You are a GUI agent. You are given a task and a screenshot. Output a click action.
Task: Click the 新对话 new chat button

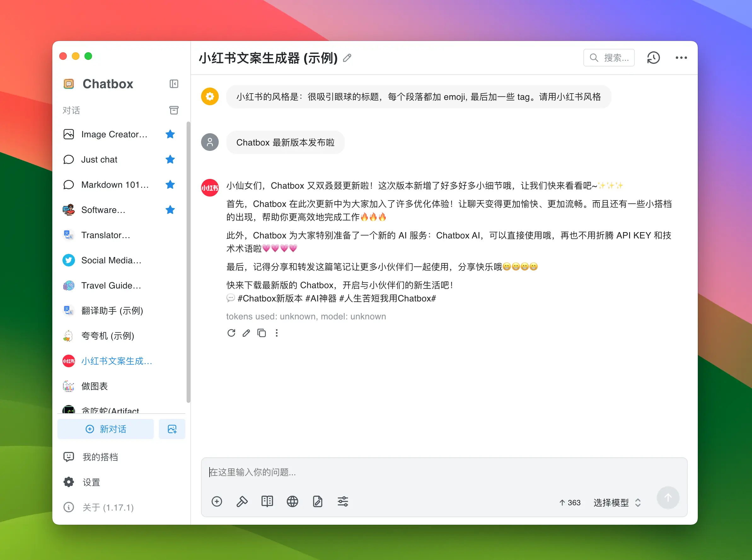tap(106, 429)
